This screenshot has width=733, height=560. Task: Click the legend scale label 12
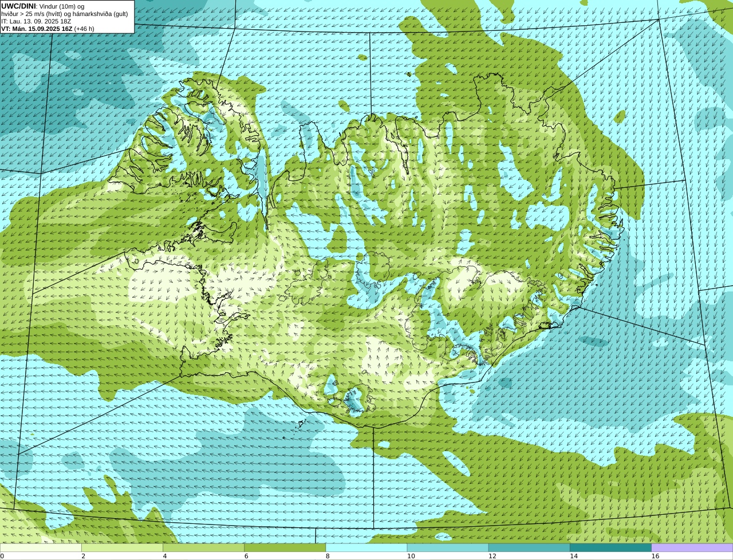(x=492, y=556)
